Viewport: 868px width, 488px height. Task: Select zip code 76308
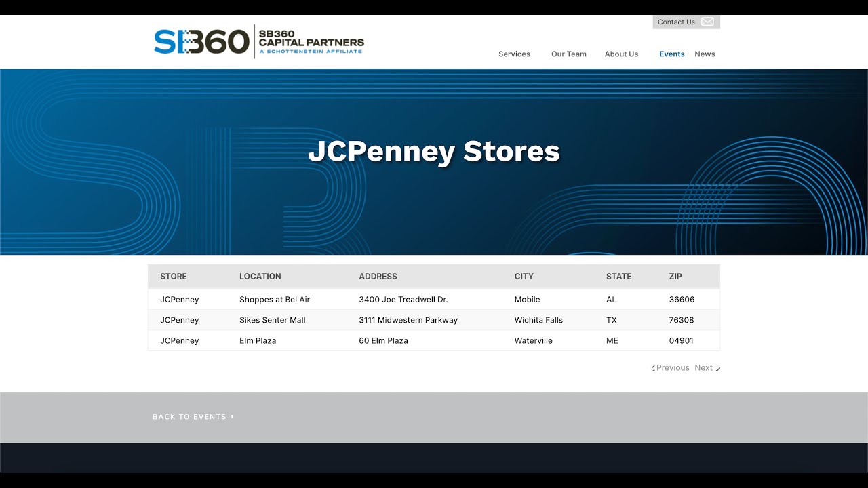(x=682, y=320)
